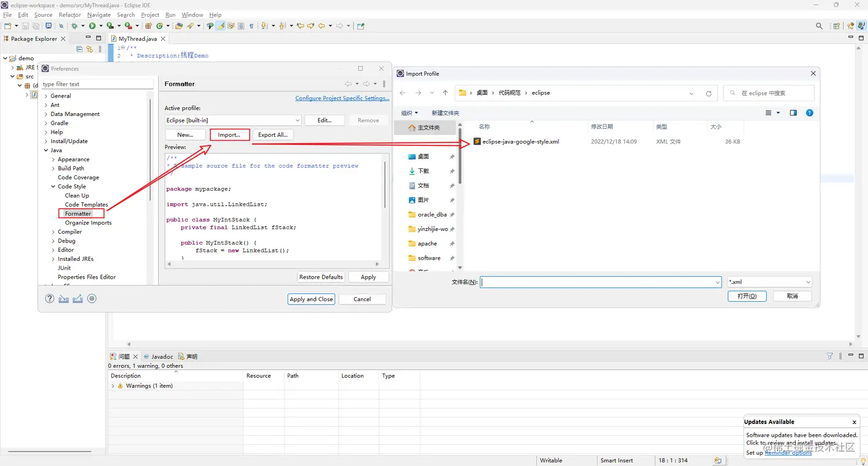Click the type filter text field
Viewport: 868px width, 466px height.
tap(98, 84)
